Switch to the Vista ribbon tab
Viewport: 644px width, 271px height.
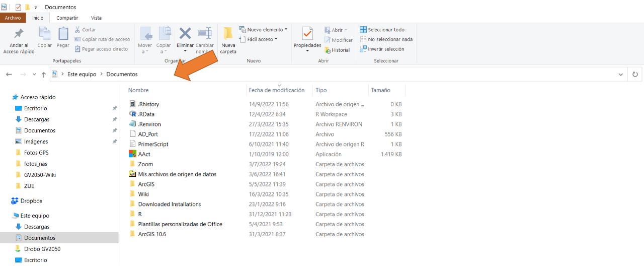pyautogui.click(x=96, y=18)
